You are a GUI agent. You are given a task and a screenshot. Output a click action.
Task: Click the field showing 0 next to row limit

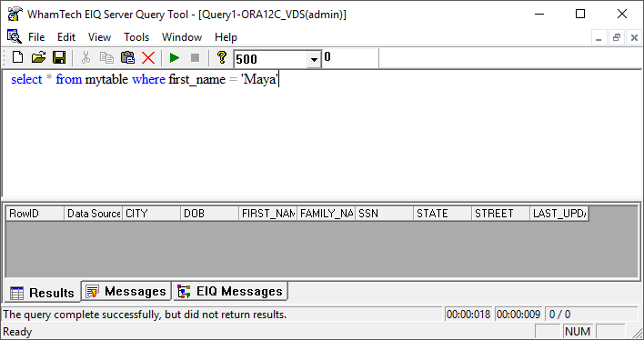click(x=350, y=58)
